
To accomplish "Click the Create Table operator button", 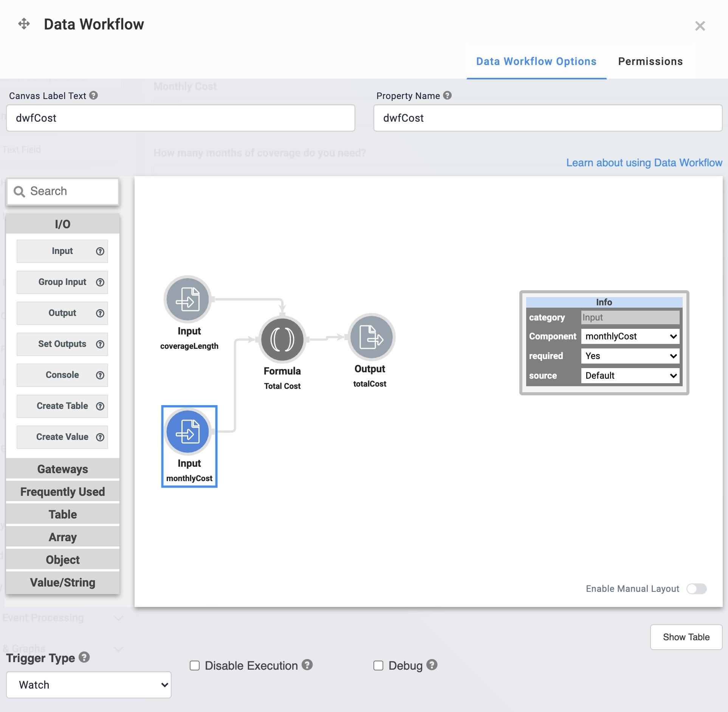I will (62, 406).
